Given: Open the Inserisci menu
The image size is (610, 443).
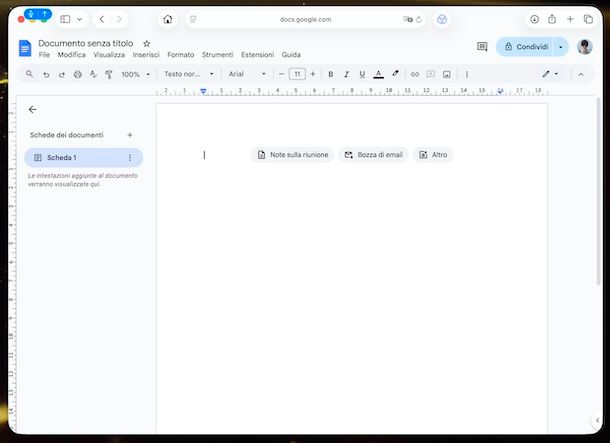Looking at the screenshot, I should [146, 55].
